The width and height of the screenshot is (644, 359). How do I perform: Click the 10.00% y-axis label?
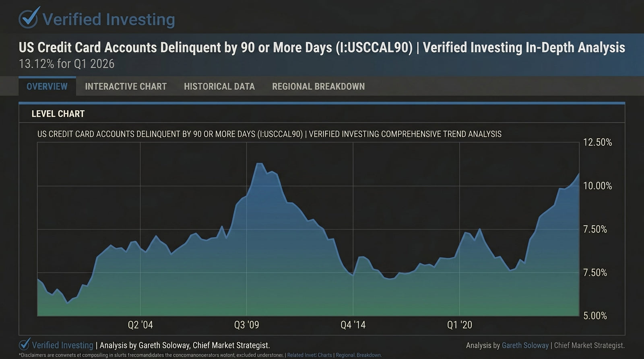pyautogui.click(x=598, y=186)
